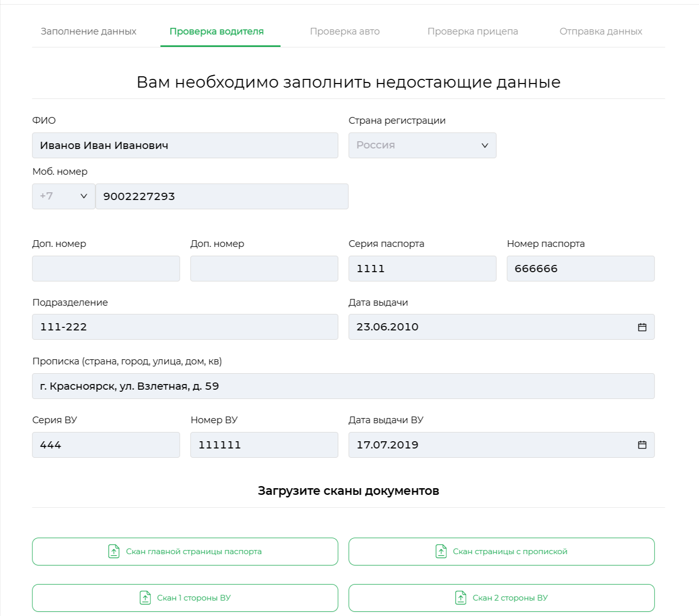699x616 pixels.
Task: Go to the Проверка авто tab
Action: click(345, 31)
